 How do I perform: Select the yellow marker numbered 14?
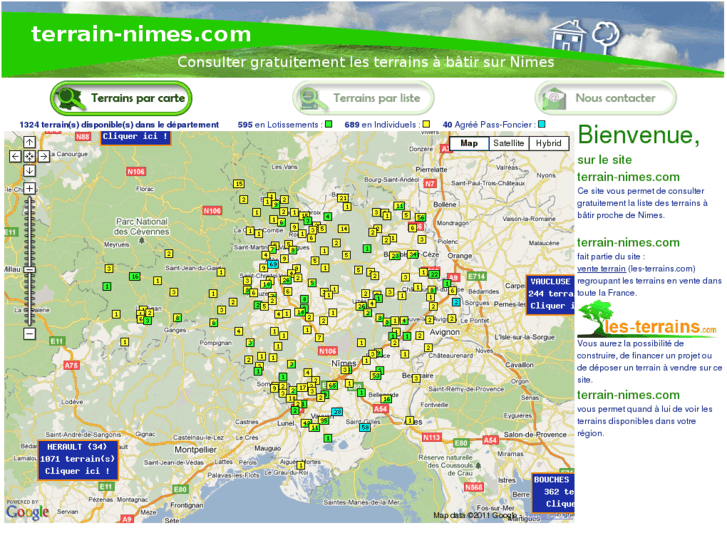[343, 228]
